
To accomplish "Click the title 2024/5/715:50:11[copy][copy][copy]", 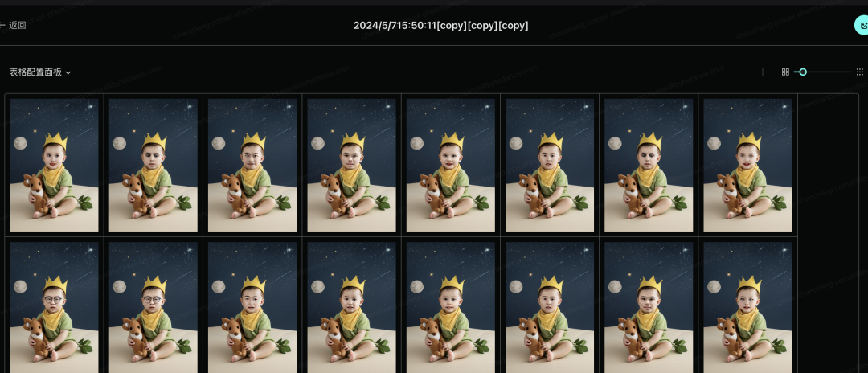I will (440, 26).
